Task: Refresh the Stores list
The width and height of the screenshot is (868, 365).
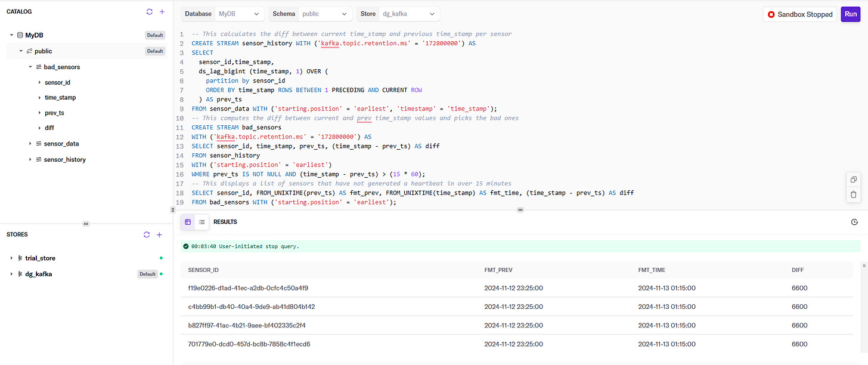Action: point(147,234)
